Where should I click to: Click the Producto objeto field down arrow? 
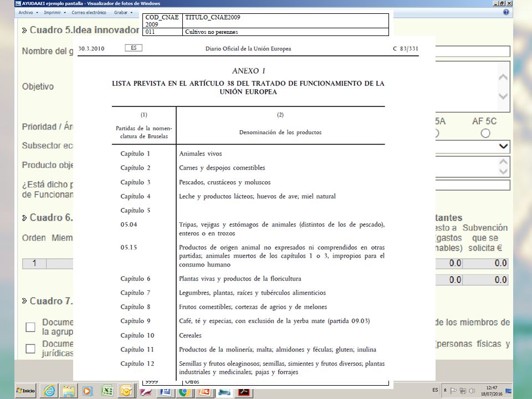click(x=504, y=171)
